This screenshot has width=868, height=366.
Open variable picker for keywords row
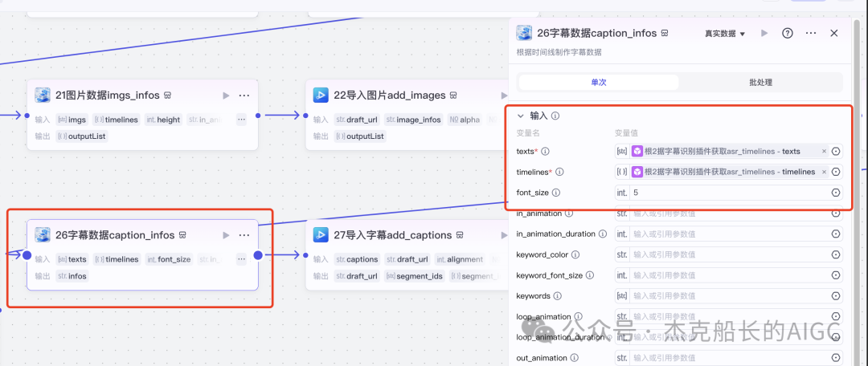[x=836, y=296]
